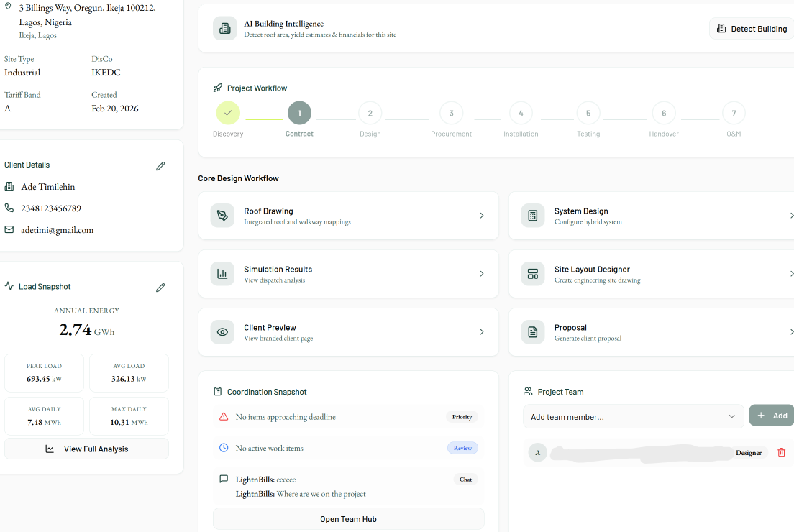Click the Project Team people icon
794x532 pixels.
pyautogui.click(x=528, y=391)
